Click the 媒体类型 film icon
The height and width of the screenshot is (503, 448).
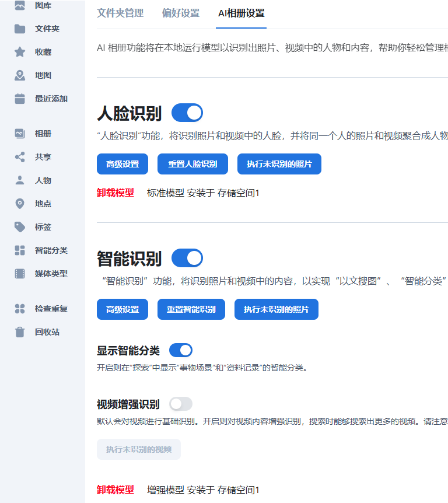point(20,274)
